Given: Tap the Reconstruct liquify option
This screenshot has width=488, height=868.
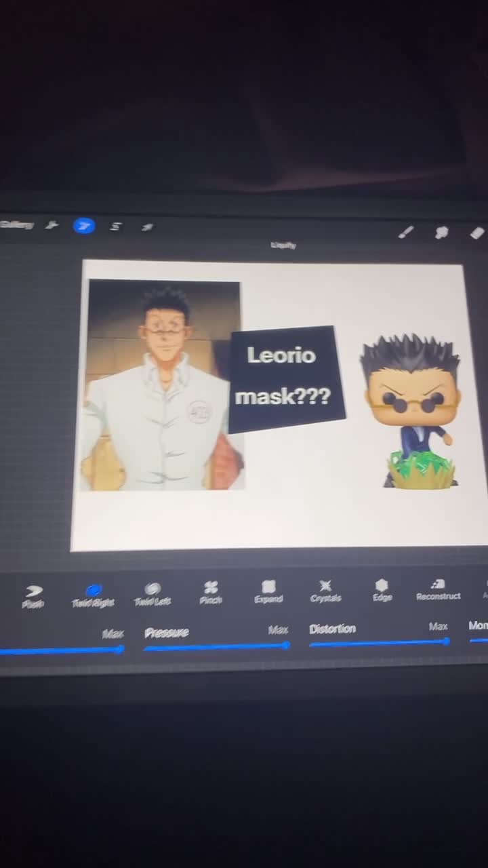Looking at the screenshot, I should 438,589.
